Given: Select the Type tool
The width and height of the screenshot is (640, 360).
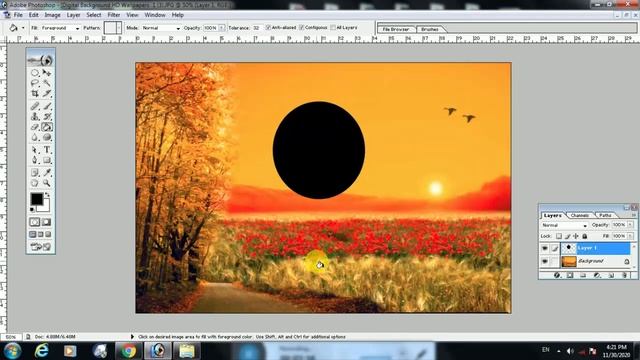Looking at the screenshot, I should [47, 150].
